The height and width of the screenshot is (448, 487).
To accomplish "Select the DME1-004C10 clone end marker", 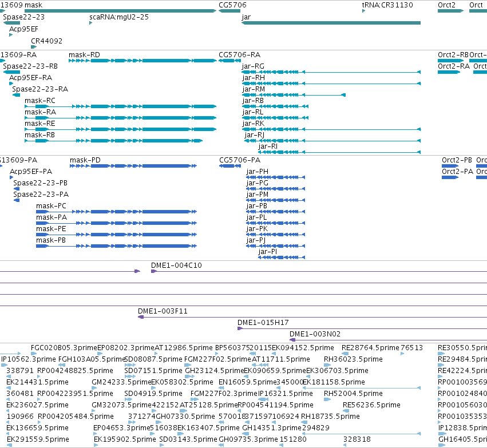I will [x=154, y=271].
